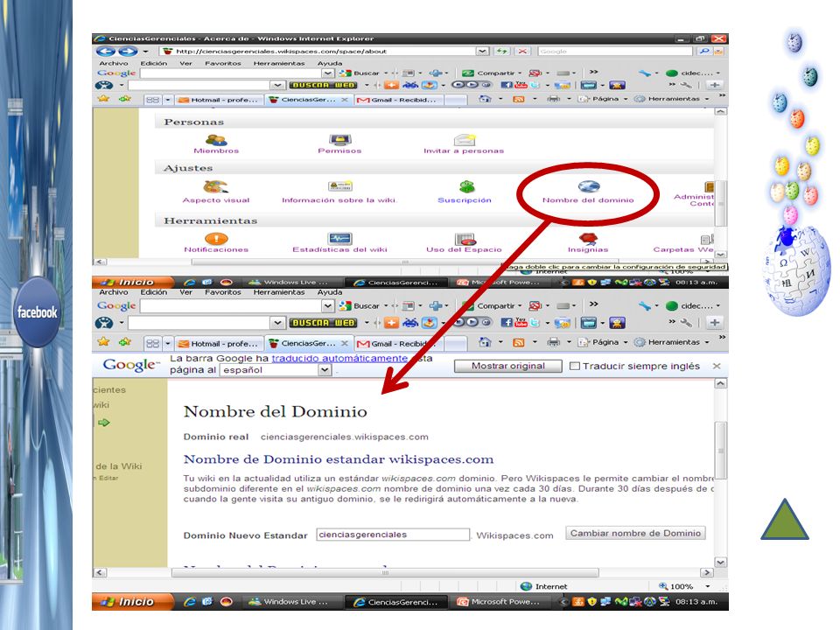Click the browser Forward arrow button
This screenshot has height=630, width=840.
tap(128, 52)
